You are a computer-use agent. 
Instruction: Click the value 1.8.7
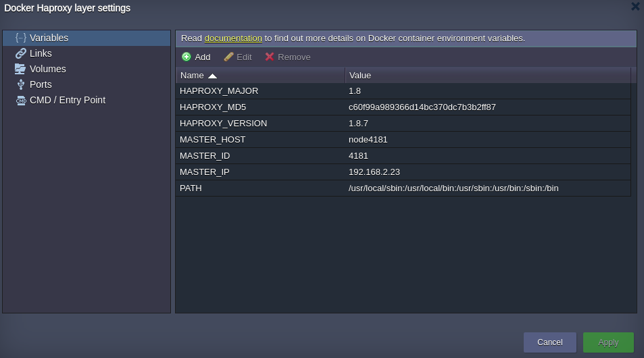point(358,124)
